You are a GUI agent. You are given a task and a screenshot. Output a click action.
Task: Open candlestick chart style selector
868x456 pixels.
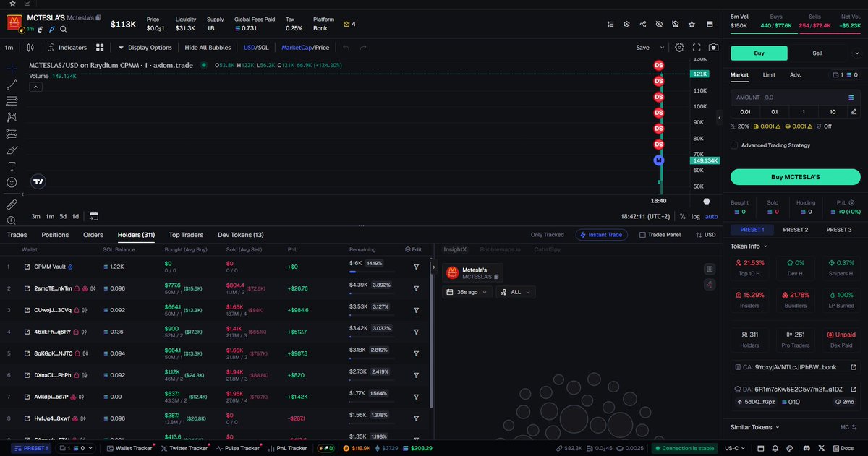coord(30,48)
